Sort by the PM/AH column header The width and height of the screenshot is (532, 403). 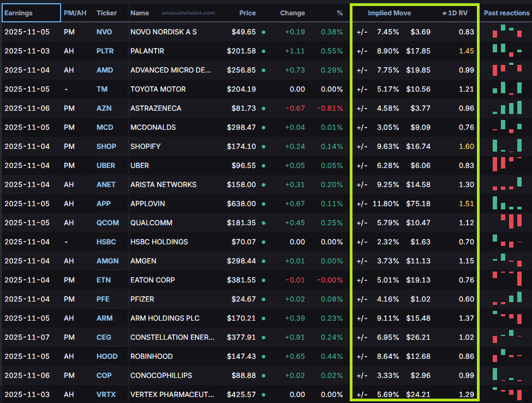pos(75,13)
